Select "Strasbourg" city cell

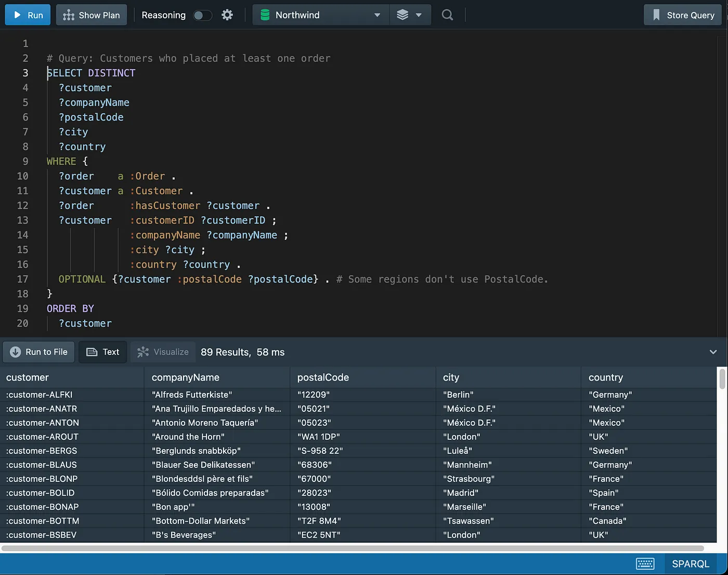pos(509,479)
